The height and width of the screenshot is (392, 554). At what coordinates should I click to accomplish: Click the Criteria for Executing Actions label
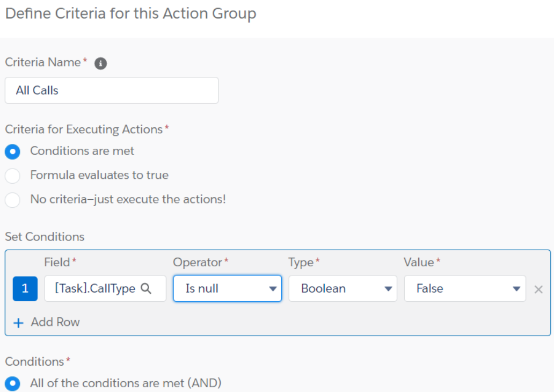84,129
